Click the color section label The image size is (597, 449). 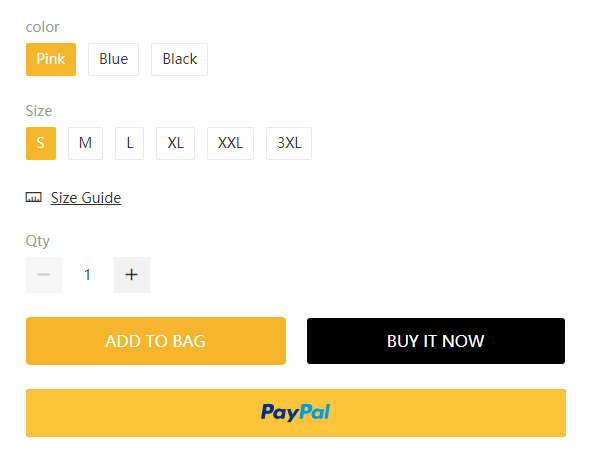[42, 27]
